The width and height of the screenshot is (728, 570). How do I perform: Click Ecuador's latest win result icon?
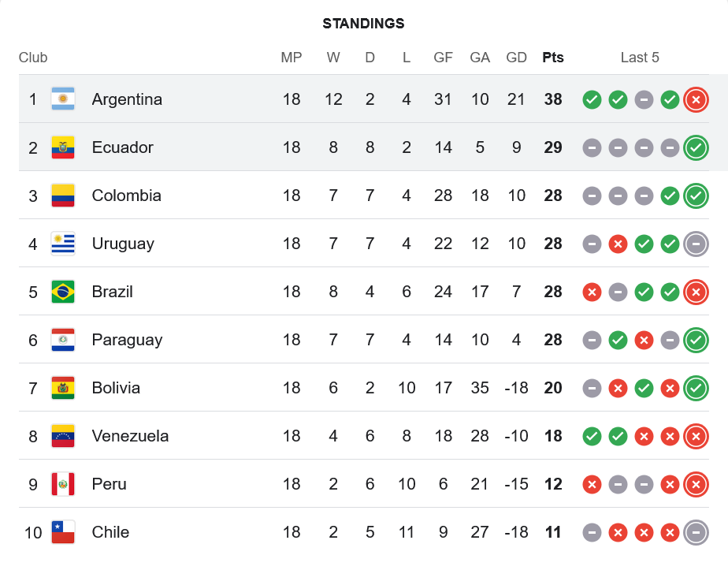coord(696,147)
